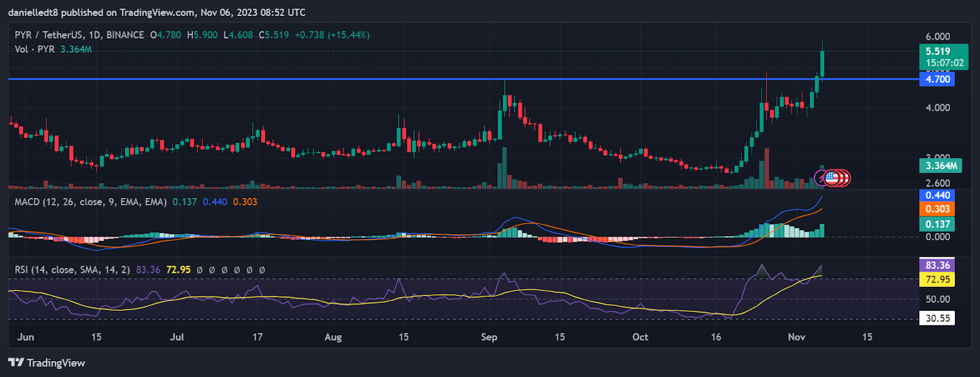The width and height of the screenshot is (980, 377).
Task: Click the yellow RSI legend value 72.95
Action: tap(178, 270)
